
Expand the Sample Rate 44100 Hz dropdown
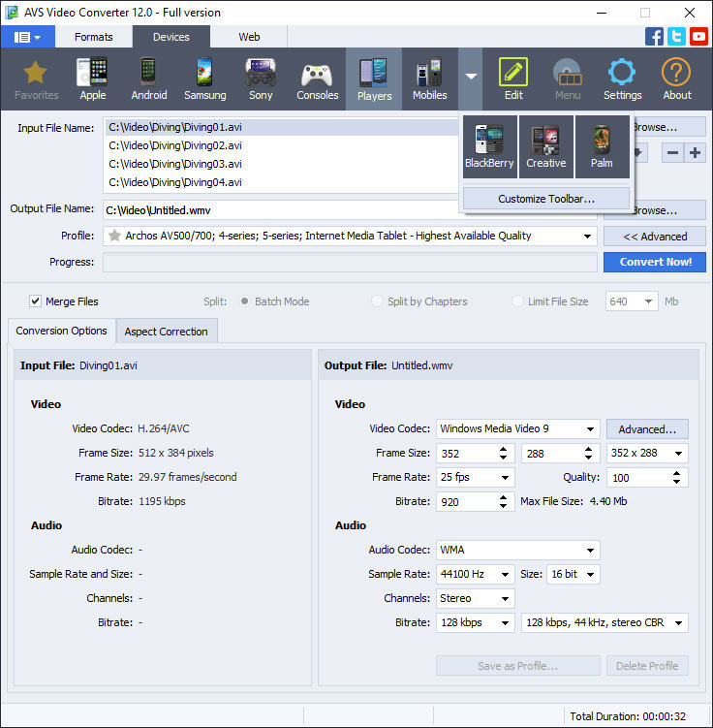[x=475, y=574]
